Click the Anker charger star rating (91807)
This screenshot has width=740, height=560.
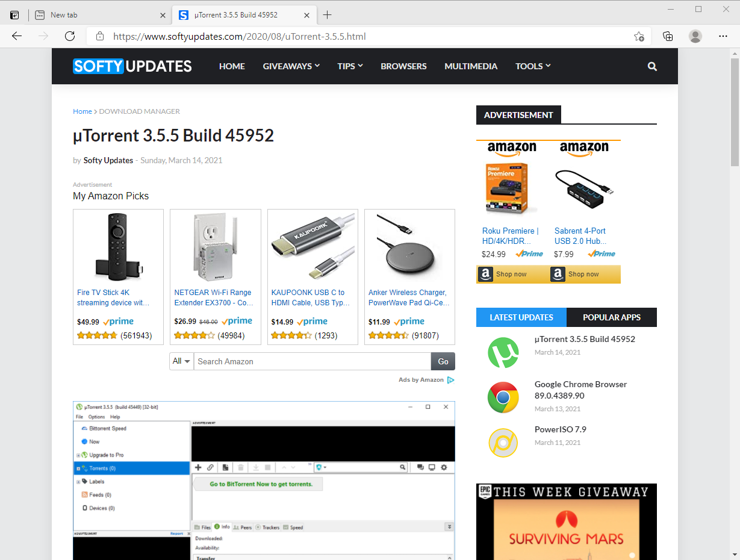[x=388, y=335]
